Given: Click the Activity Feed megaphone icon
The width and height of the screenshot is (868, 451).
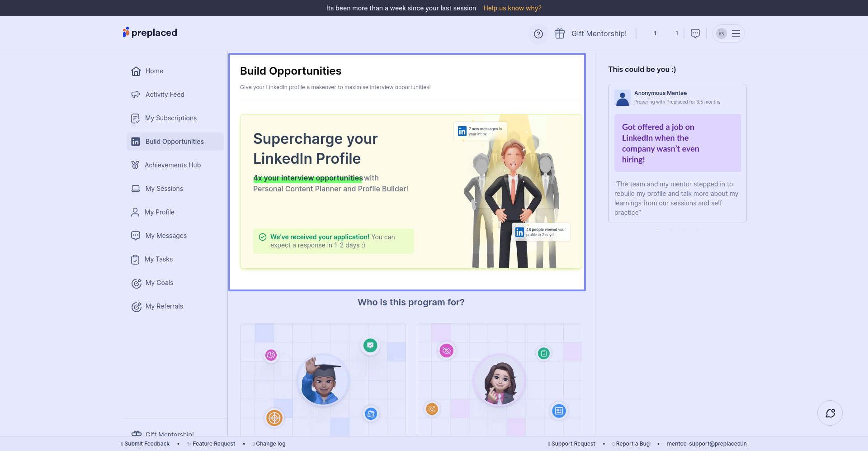Looking at the screenshot, I should [x=136, y=95].
